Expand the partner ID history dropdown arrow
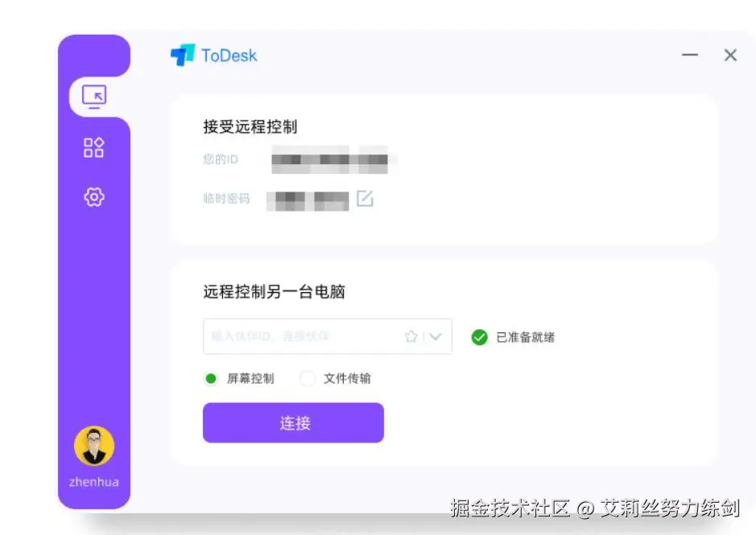This screenshot has width=756, height=535. (x=436, y=336)
